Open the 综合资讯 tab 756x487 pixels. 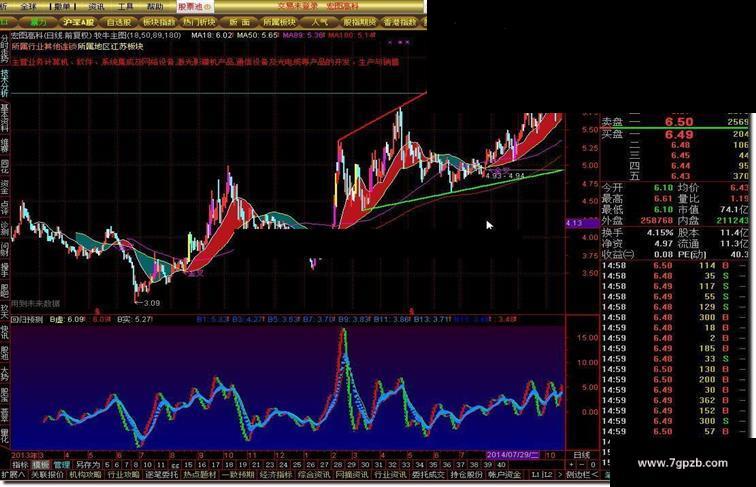[x=314, y=475]
